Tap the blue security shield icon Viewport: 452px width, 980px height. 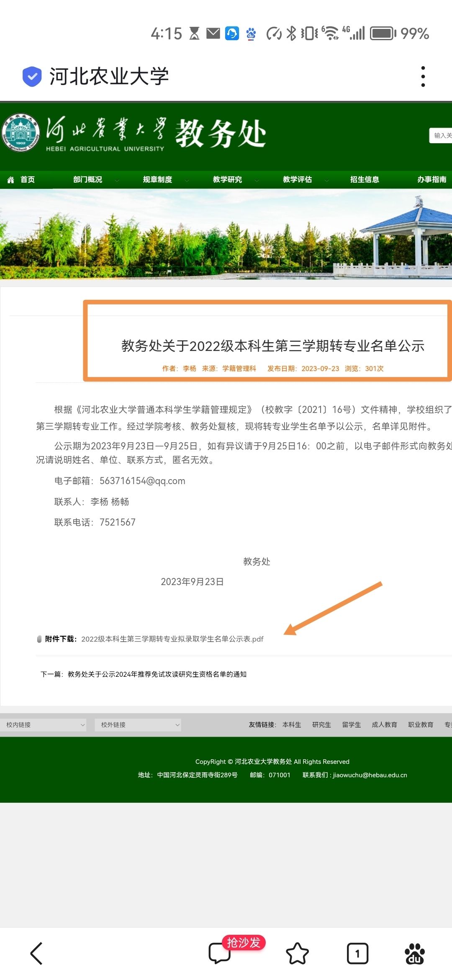[32, 76]
